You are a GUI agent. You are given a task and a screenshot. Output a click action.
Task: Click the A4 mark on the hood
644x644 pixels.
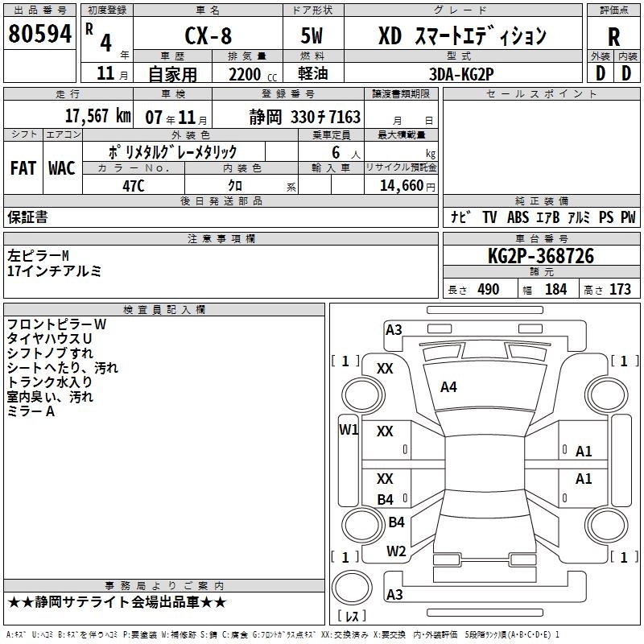coord(448,387)
